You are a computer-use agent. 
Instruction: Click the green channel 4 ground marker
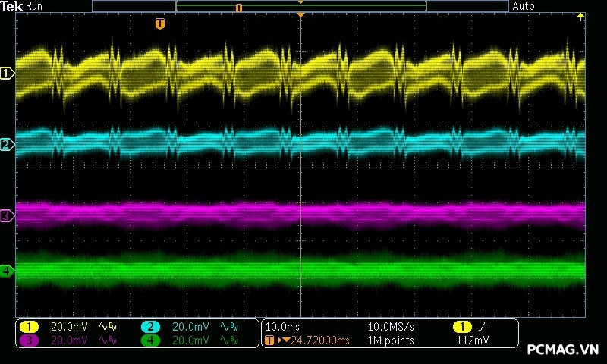tap(7, 271)
